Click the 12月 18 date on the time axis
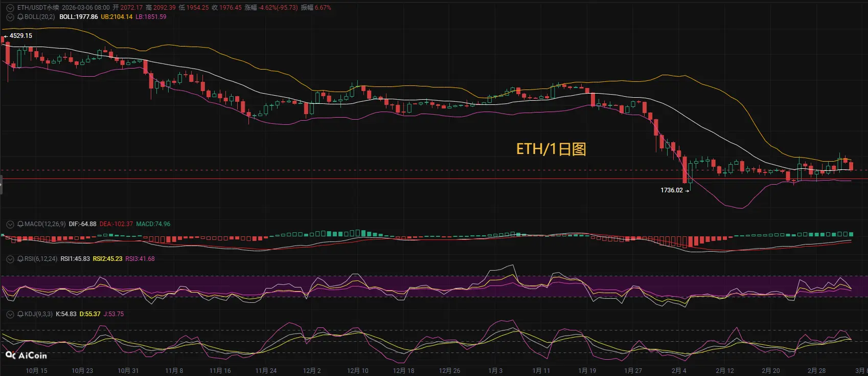This screenshot has width=868, height=376. click(404, 371)
